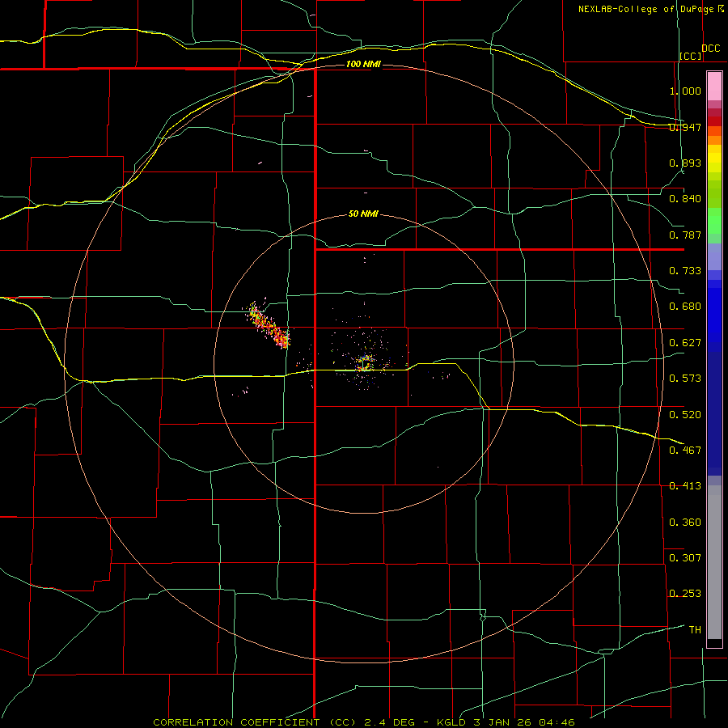This screenshot has width=728, height=728.
Task: Select the 0.360 scale value
Action: tap(685, 522)
